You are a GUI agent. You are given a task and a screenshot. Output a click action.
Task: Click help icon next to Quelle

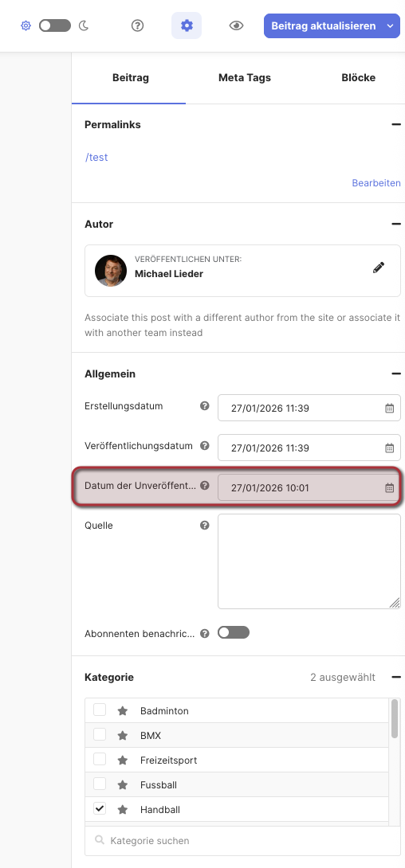click(x=204, y=526)
